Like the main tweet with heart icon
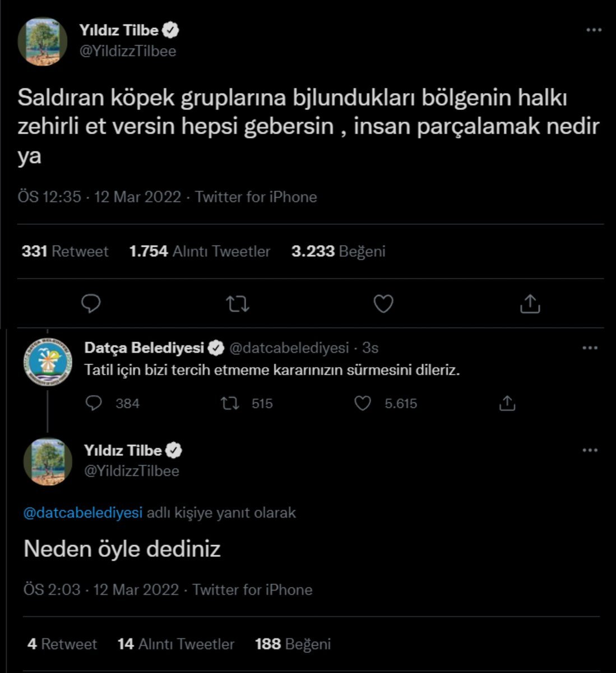Image resolution: width=616 pixels, height=673 pixels. (x=383, y=303)
